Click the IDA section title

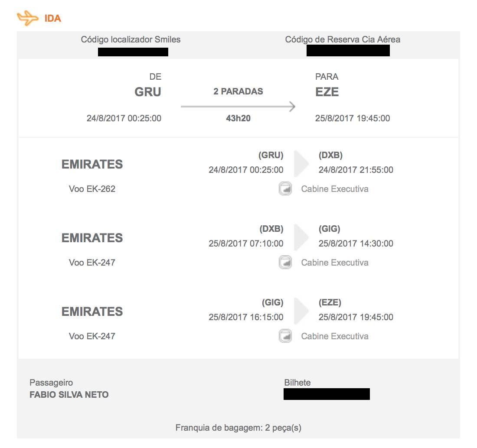click(x=52, y=18)
